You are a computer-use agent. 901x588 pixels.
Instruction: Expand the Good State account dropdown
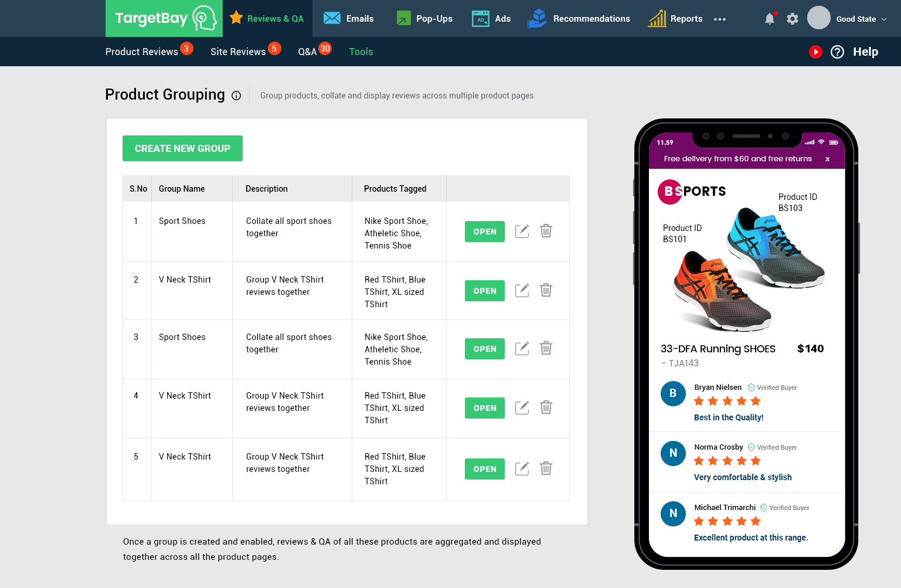tap(862, 19)
